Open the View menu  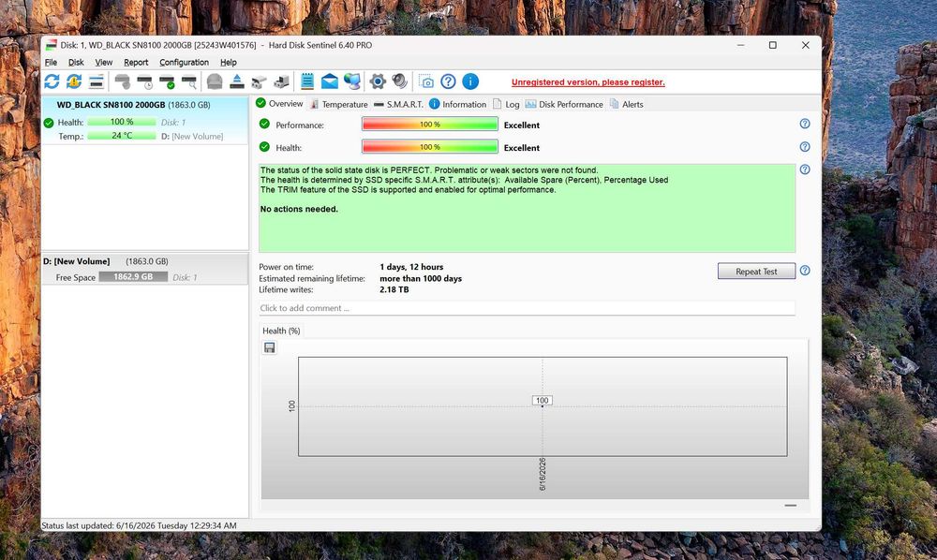103,62
